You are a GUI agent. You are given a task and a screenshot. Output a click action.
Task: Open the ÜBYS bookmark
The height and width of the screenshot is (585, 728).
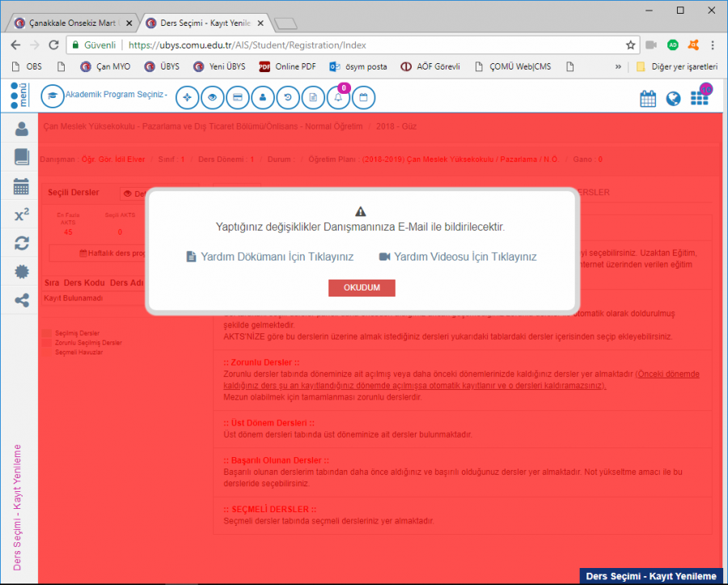coord(162,66)
